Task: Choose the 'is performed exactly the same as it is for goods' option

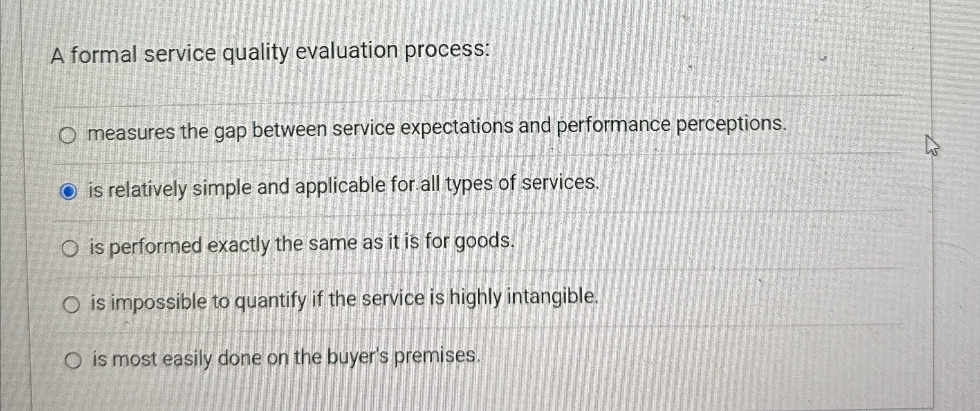Action: [x=70, y=247]
